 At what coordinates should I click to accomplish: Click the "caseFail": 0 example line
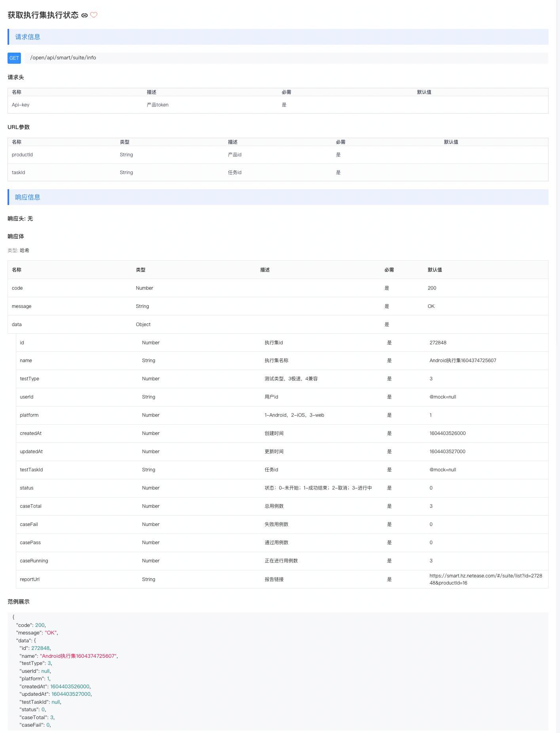35,725
